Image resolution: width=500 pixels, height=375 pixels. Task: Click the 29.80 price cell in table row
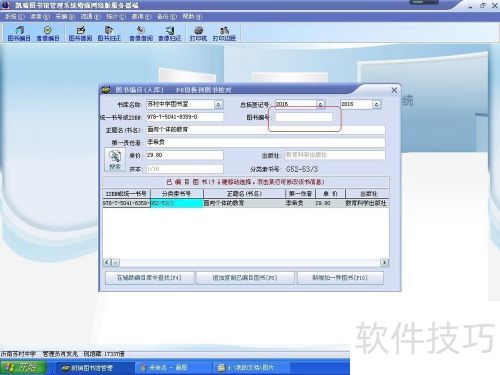[330, 203]
